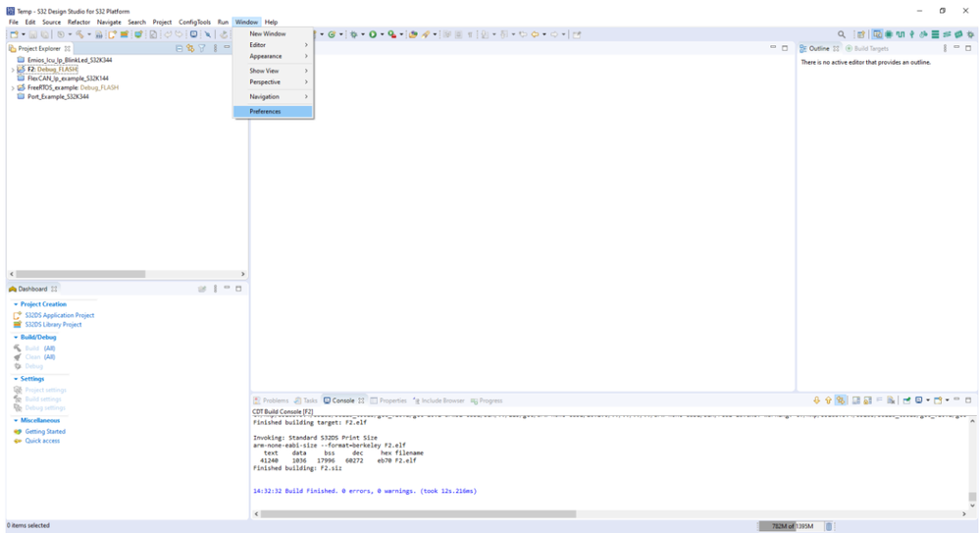
Task: Click S32DS Application Project link
Action: click(x=60, y=315)
